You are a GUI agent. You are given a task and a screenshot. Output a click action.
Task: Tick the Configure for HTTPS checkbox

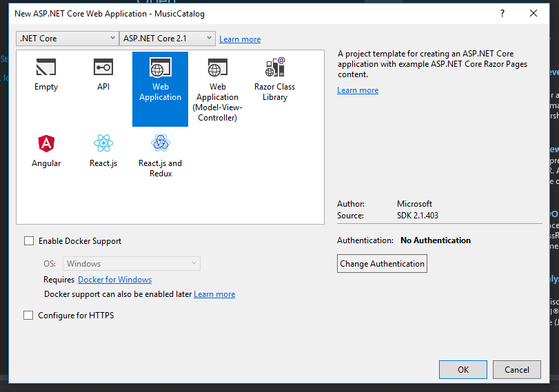pos(29,316)
